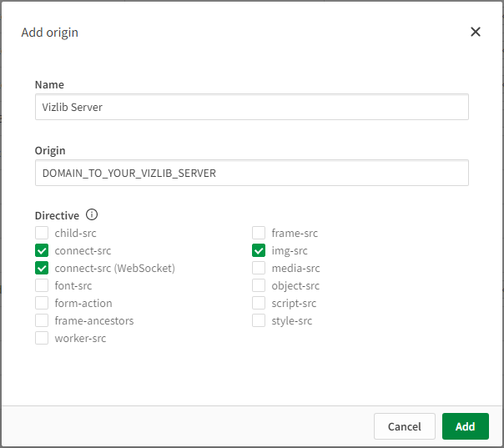Click the Origin input field
Viewport: 504px width, 448px height.
pyautogui.click(x=252, y=173)
